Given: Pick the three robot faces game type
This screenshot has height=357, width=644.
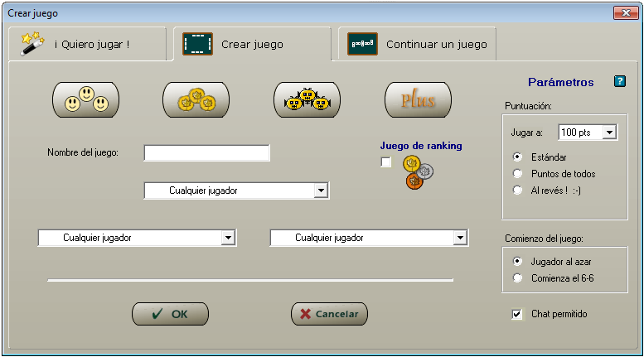Looking at the screenshot, I should pos(307,99).
